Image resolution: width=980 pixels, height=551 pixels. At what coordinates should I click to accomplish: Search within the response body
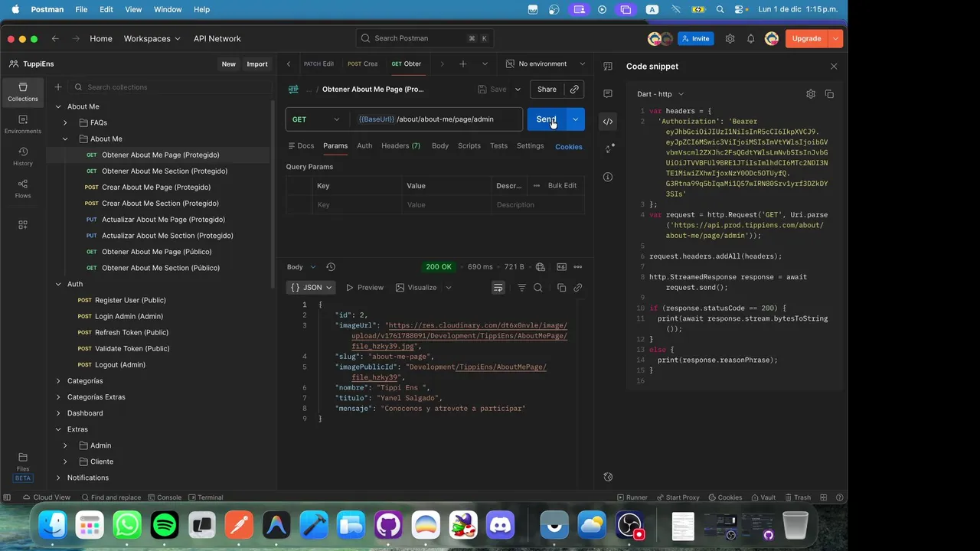pos(538,288)
